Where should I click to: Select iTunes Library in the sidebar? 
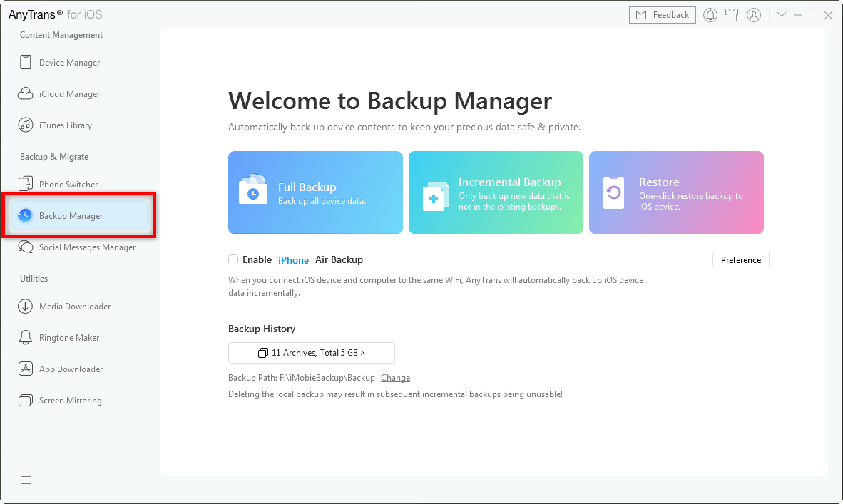tap(64, 125)
